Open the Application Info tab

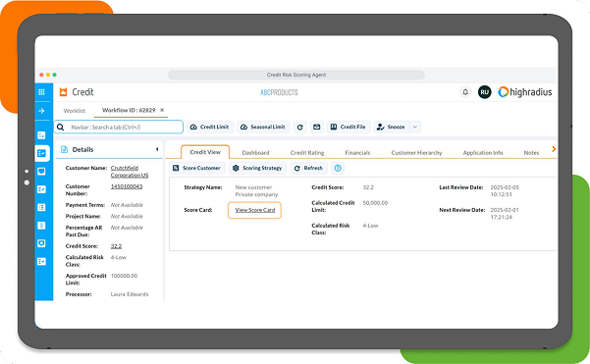pos(483,153)
